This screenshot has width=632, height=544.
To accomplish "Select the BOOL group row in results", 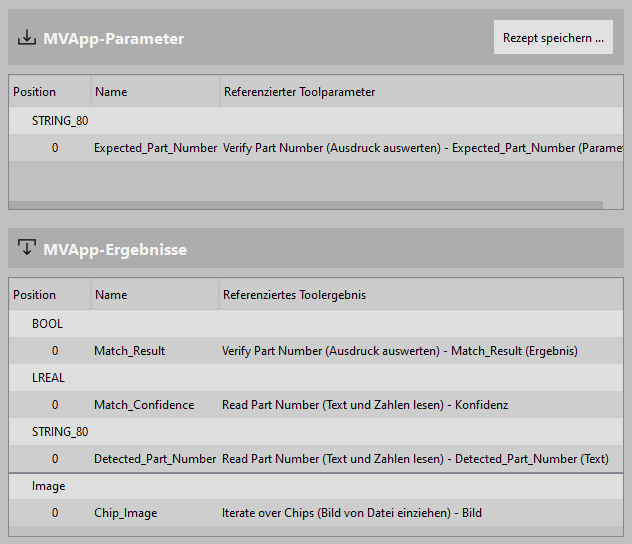I will 47,324.
